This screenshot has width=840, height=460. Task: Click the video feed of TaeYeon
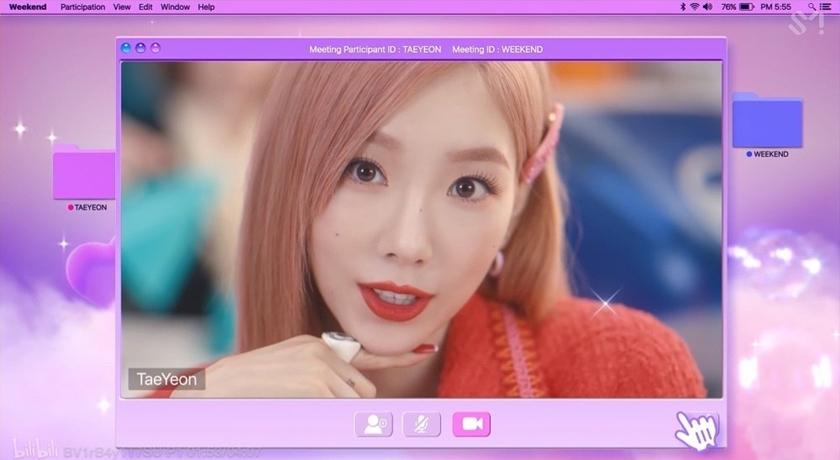coord(422,229)
